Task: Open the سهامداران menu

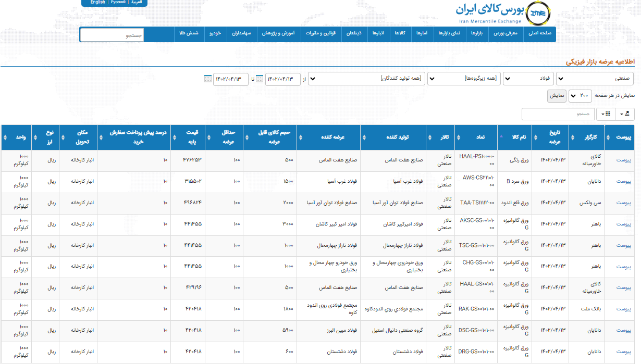Action: point(241,34)
